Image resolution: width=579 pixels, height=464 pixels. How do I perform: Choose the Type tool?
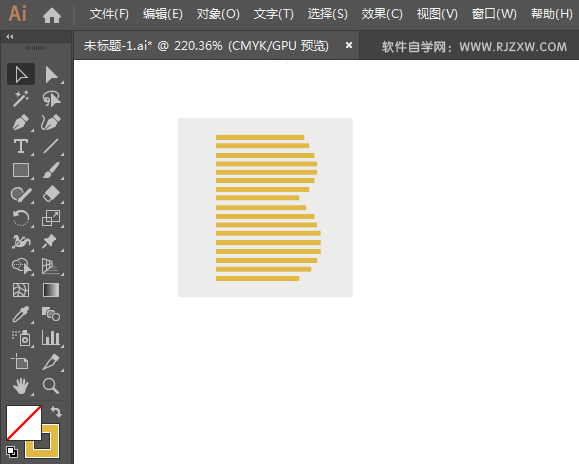21,146
